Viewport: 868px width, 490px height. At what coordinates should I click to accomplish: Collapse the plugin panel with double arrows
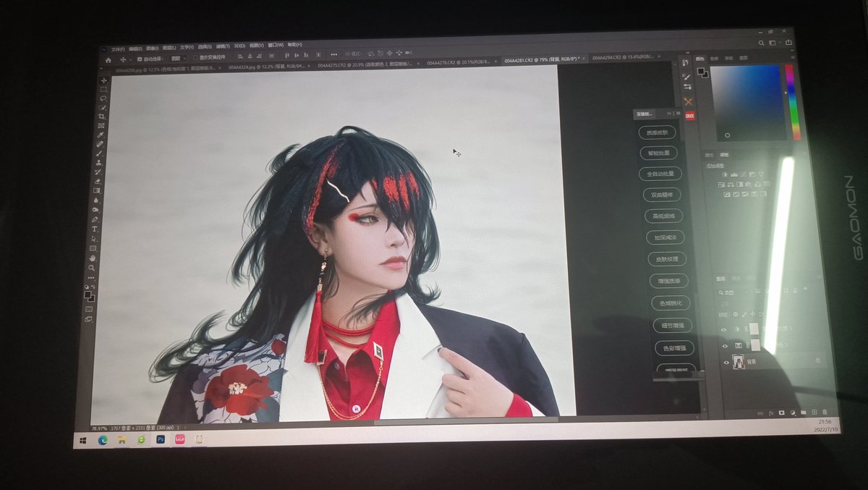tap(669, 114)
